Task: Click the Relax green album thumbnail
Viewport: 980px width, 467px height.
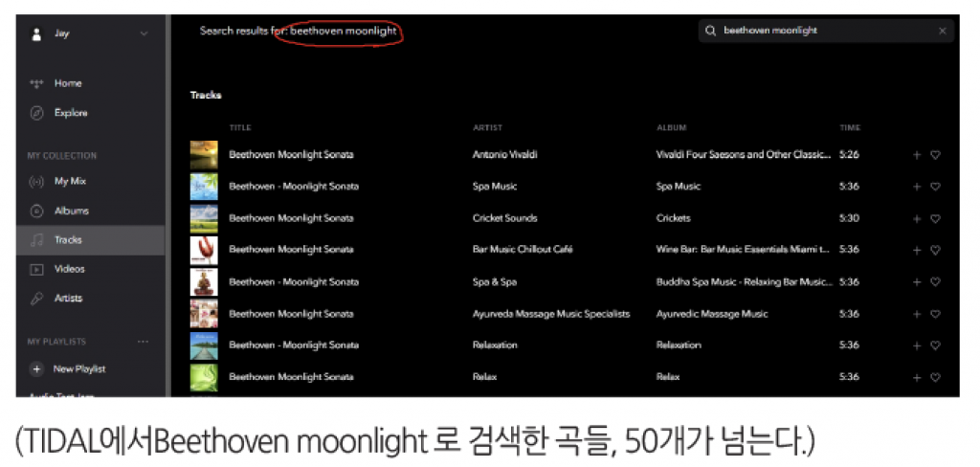Action: click(204, 378)
